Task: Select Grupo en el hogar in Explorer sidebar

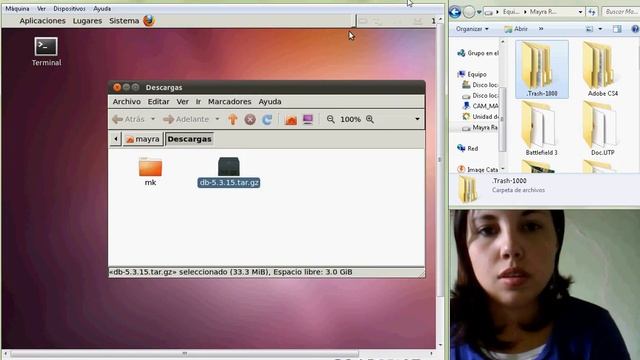Action: click(478, 53)
